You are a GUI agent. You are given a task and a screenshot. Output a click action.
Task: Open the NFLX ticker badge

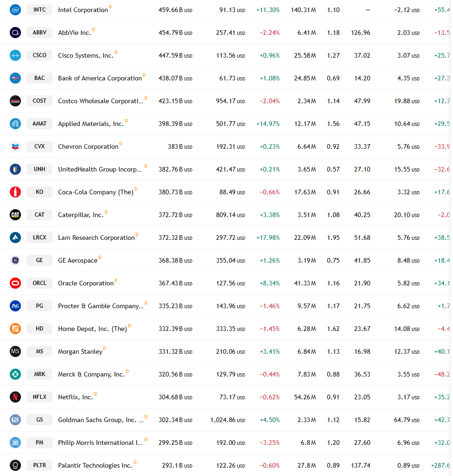40,397
